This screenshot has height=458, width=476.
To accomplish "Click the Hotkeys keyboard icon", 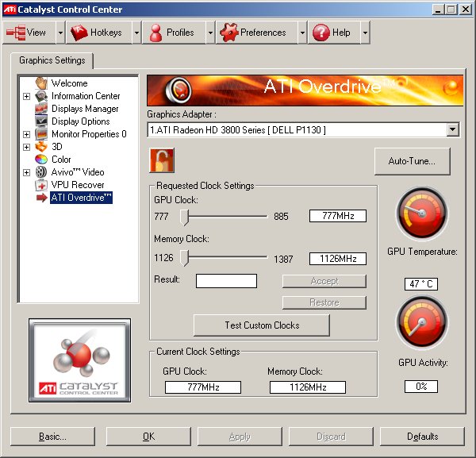I will click(x=79, y=33).
